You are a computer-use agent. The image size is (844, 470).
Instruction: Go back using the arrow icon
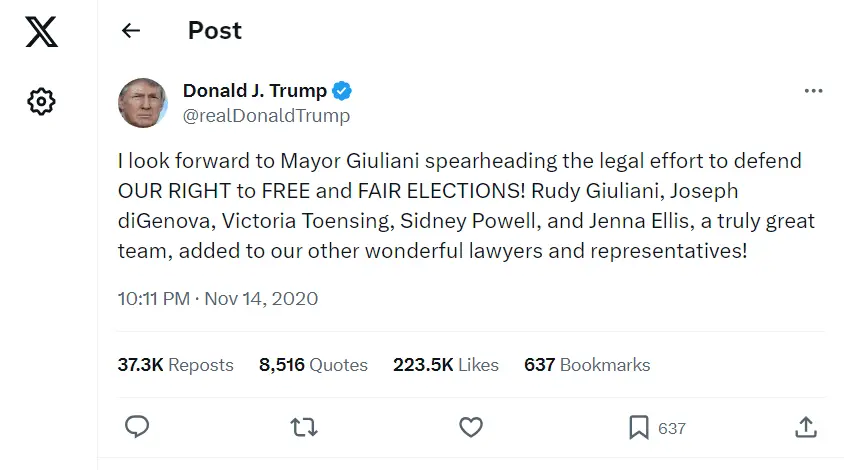click(131, 31)
